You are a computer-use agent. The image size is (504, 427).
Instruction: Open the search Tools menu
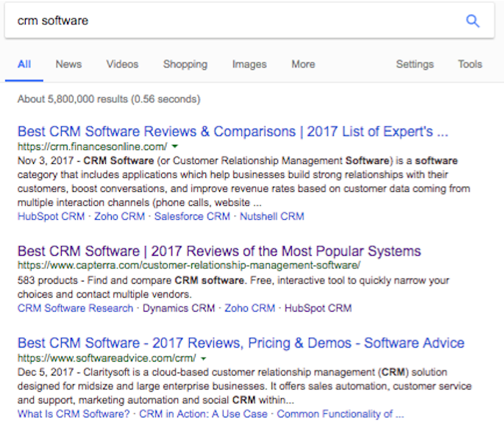(x=469, y=64)
